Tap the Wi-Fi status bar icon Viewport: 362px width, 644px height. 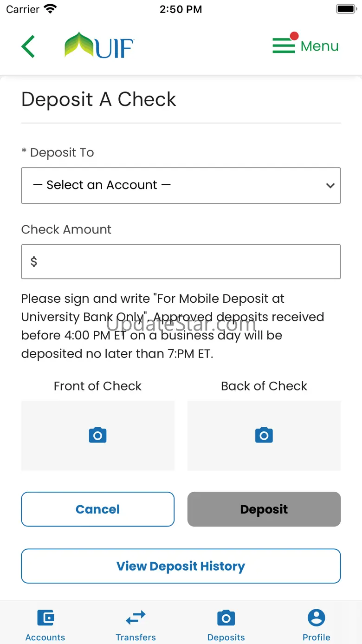tap(50, 9)
